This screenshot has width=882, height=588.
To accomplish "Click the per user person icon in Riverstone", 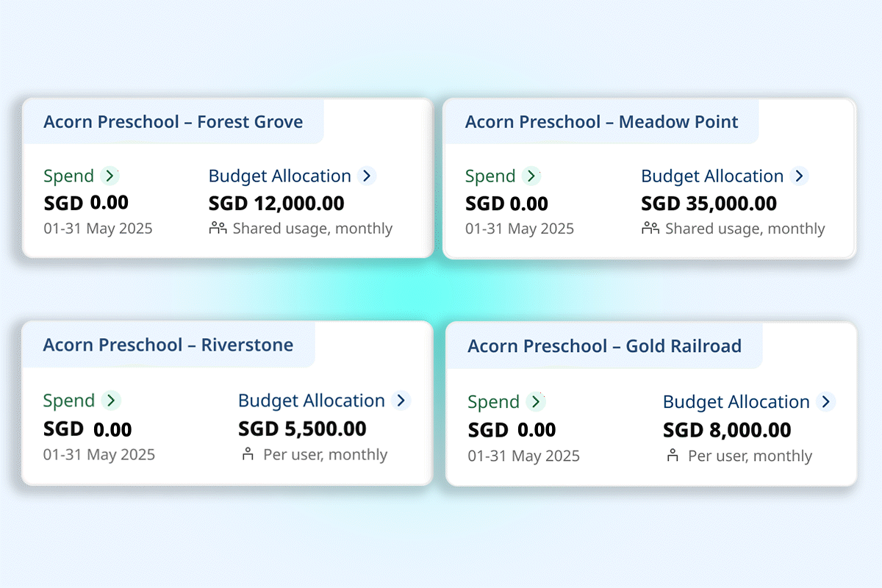I will pos(247,454).
